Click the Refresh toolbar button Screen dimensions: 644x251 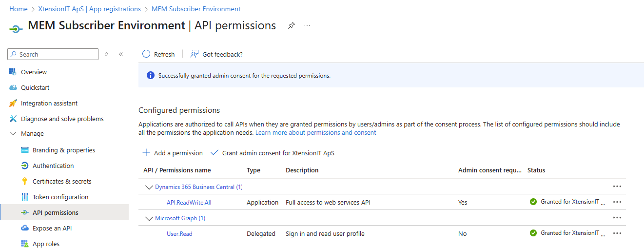158,54
